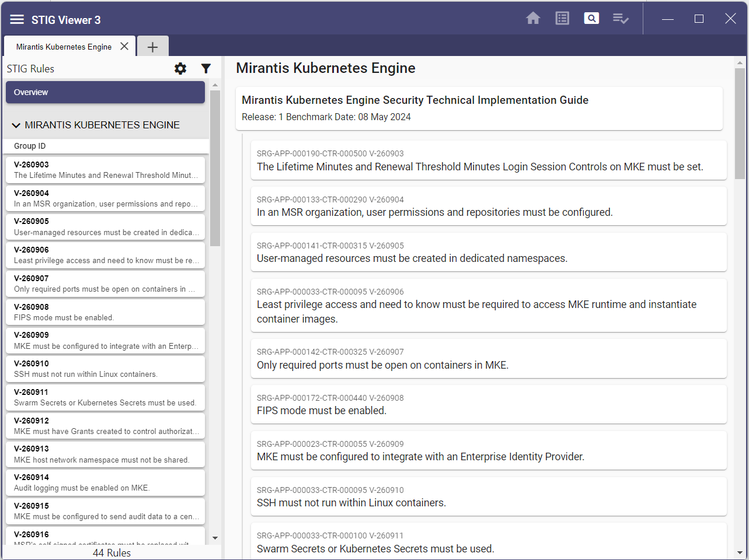The width and height of the screenshot is (749, 560).
Task: Collapse the MIRANTIS KUBERNETES ENGINE section
Action: point(16,125)
